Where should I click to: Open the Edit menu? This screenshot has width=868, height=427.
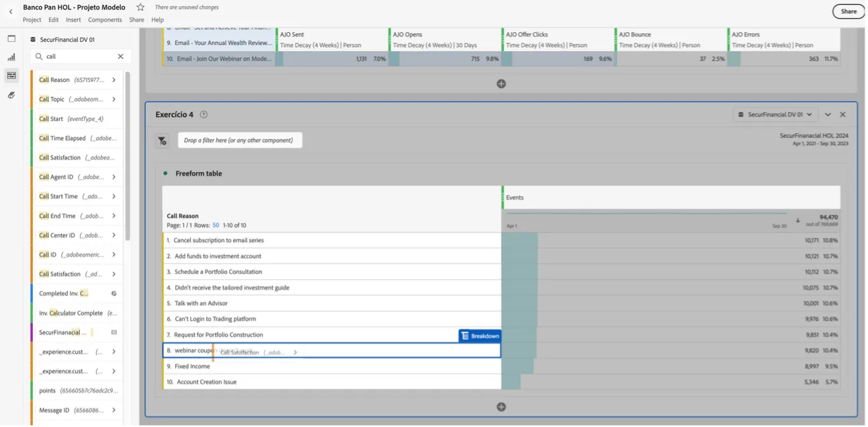tap(54, 20)
